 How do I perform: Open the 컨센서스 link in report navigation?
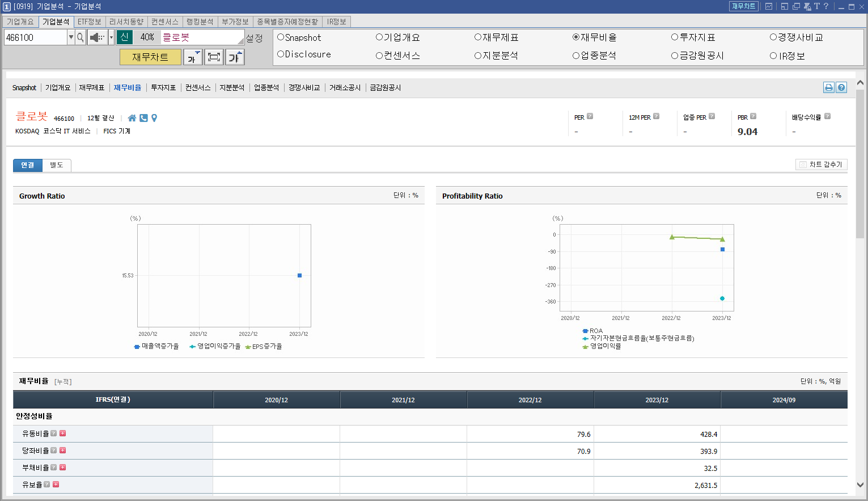(198, 87)
